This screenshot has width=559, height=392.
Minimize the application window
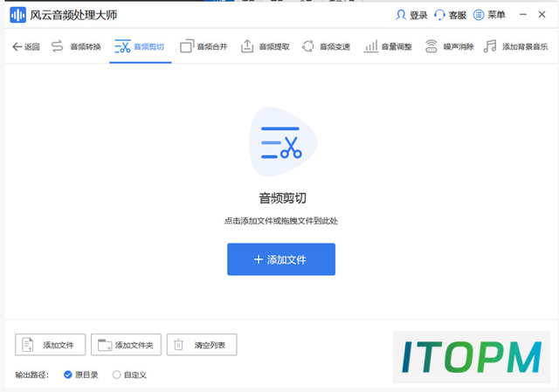click(x=523, y=15)
